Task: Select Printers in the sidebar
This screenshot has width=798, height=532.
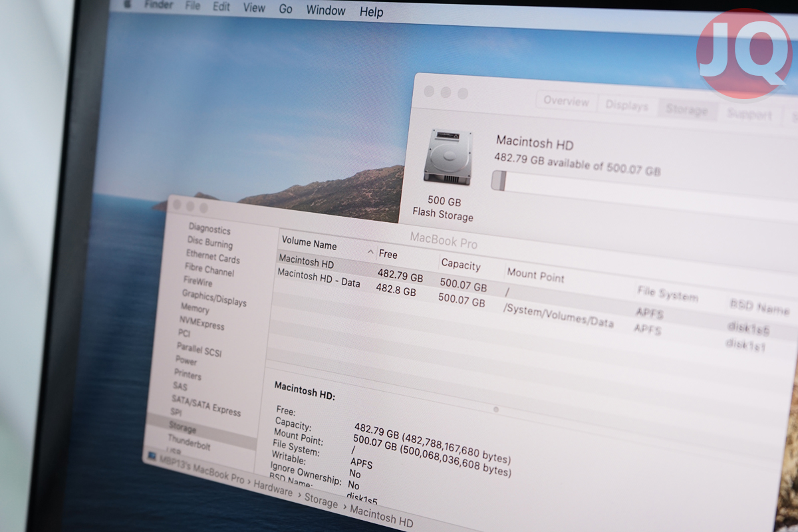Action: (188, 374)
